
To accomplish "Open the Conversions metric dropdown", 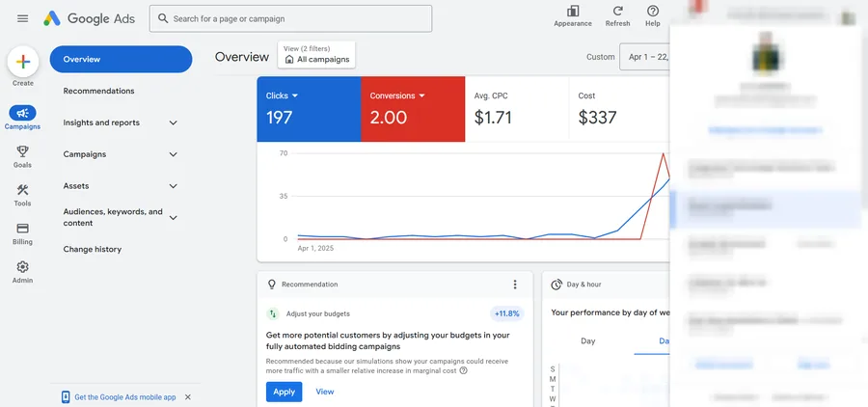I will pos(397,95).
